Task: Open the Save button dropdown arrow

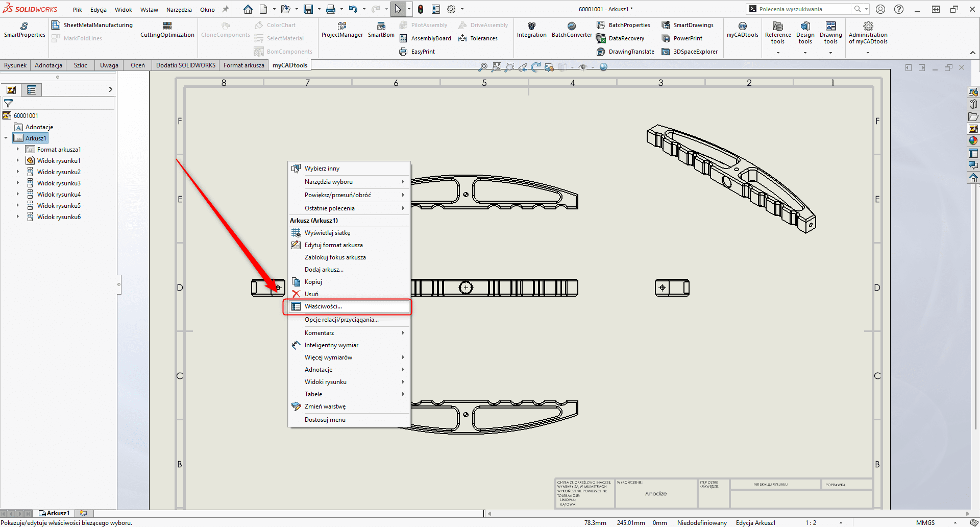Action: [x=320, y=9]
